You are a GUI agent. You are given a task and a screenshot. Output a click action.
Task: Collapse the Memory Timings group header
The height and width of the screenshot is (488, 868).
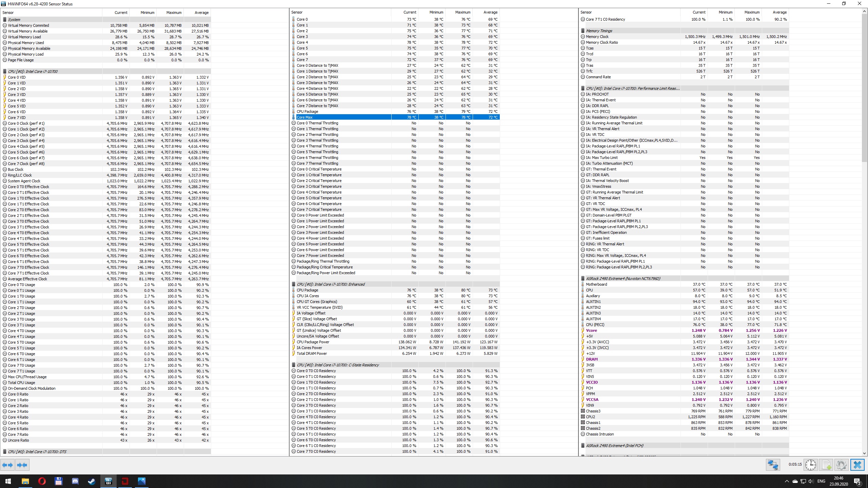(599, 31)
